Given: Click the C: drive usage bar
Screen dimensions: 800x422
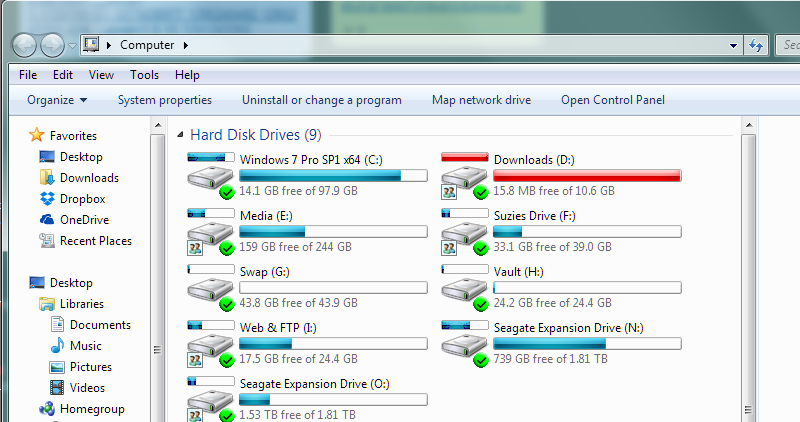Looking at the screenshot, I should point(333,176).
